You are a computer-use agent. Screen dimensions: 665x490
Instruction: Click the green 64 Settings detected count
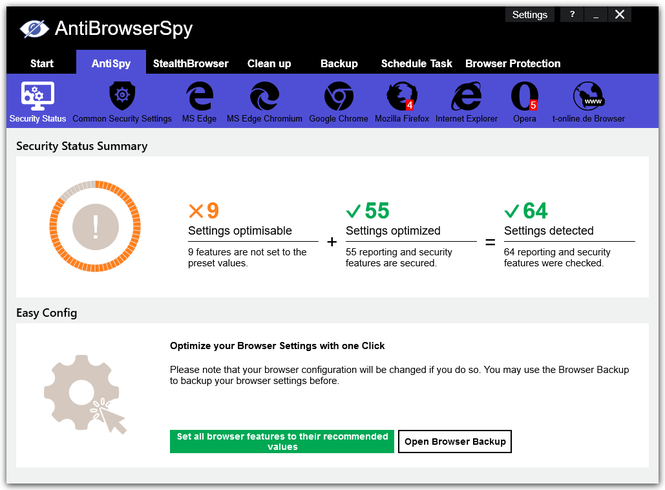point(526,210)
